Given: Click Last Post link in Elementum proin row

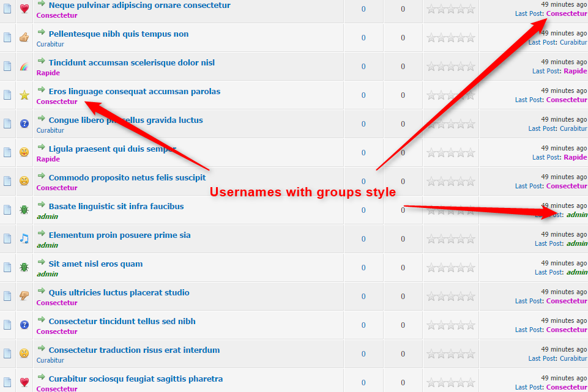Looking at the screenshot, I should pos(549,243).
